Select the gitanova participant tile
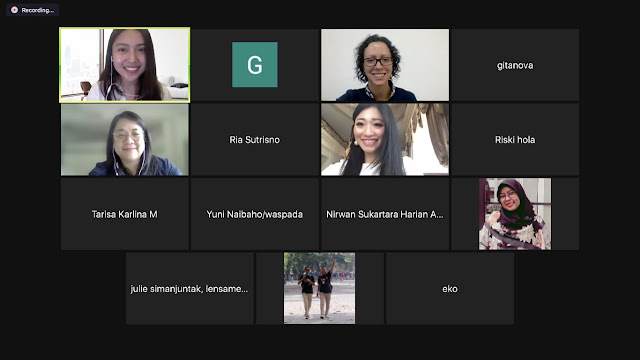This screenshot has width=640, height=360. coord(515,64)
